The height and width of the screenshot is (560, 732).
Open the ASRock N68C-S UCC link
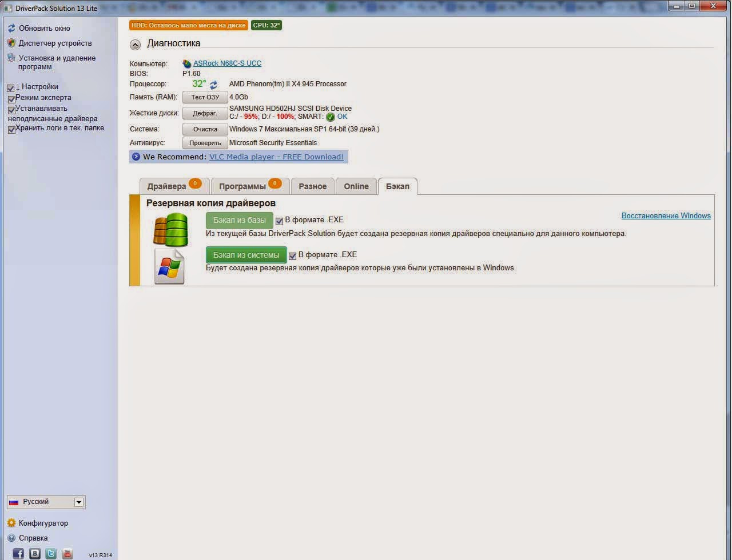[227, 63]
